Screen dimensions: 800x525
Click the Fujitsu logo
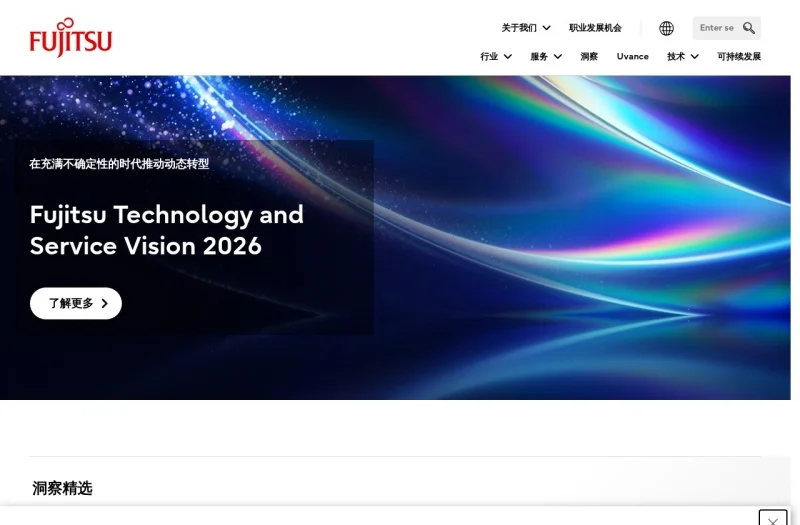(x=70, y=38)
